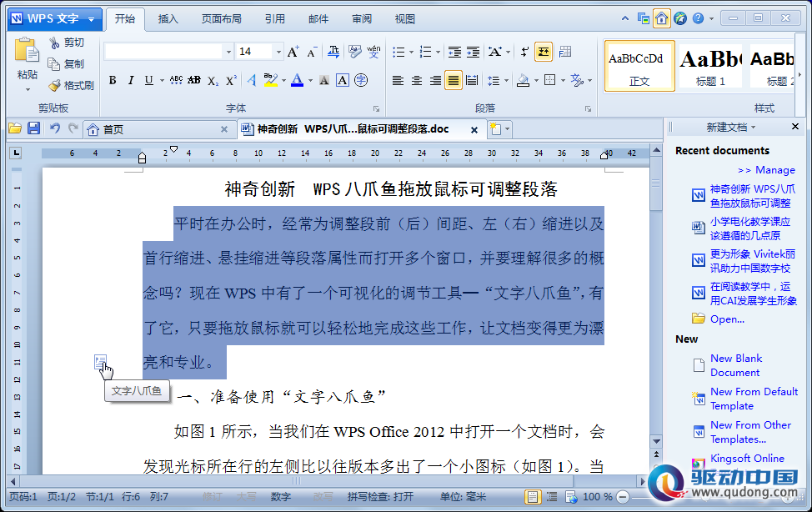812x512 pixels.
Task: Expand the highlight color dropdown arrow
Action: [283, 80]
